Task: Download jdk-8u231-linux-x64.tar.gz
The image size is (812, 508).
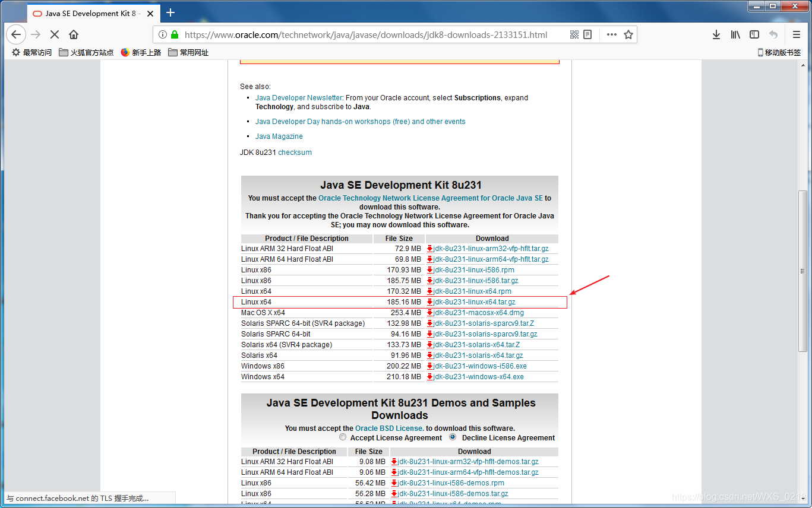Action: point(474,302)
